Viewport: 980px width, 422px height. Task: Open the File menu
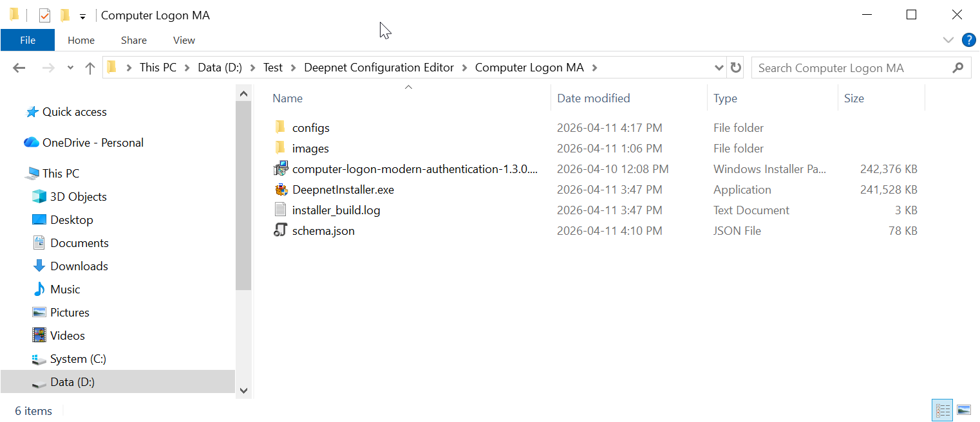click(x=28, y=40)
